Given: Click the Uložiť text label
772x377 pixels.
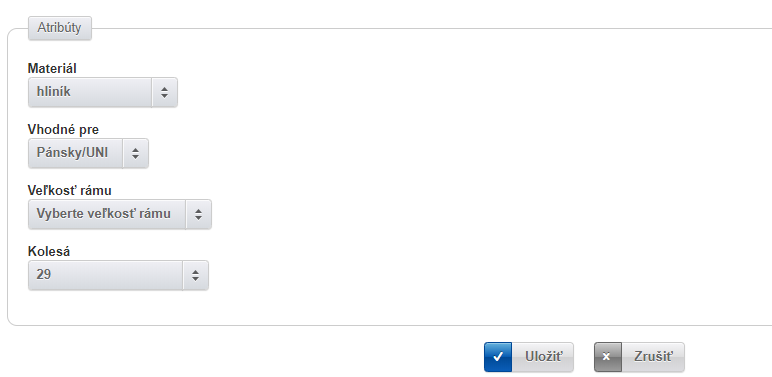Looking at the screenshot, I should click(x=544, y=356).
